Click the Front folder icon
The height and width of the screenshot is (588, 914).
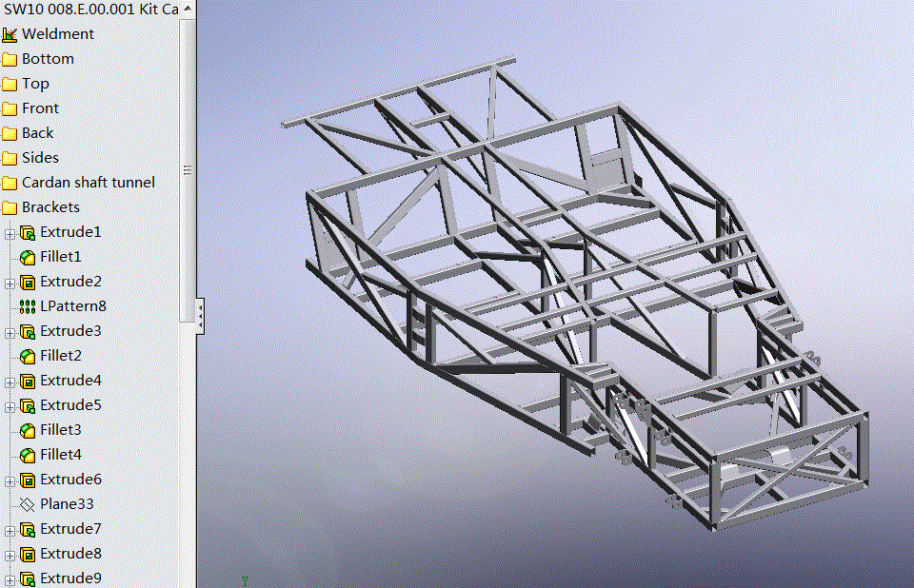tap(10, 109)
